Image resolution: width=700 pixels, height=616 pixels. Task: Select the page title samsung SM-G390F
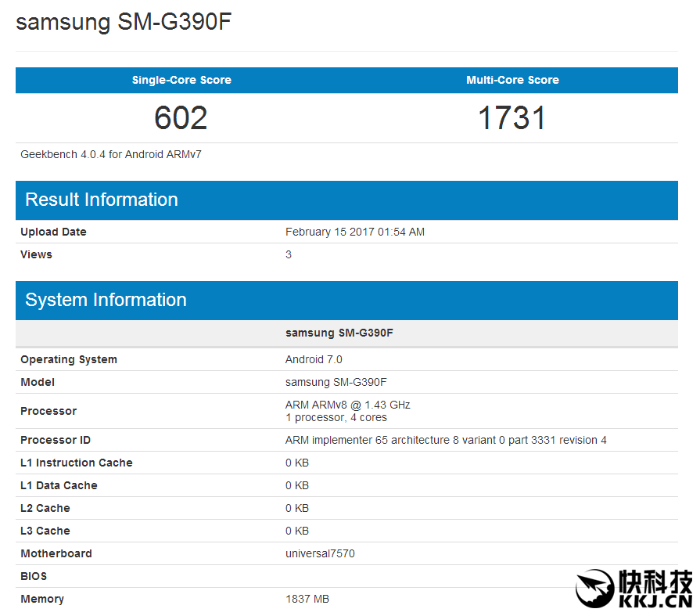[123, 22]
